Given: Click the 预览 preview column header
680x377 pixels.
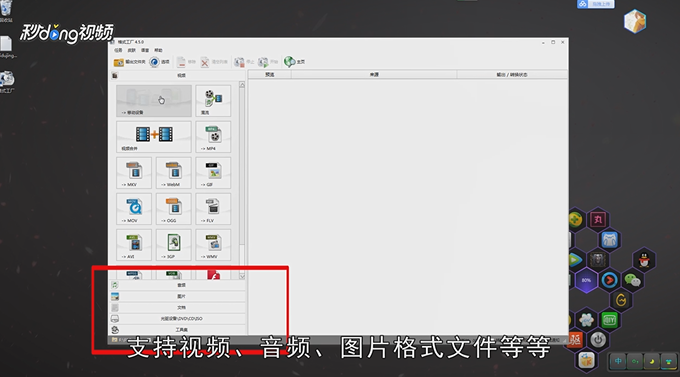Looking at the screenshot, I should pyautogui.click(x=270, y=75).
